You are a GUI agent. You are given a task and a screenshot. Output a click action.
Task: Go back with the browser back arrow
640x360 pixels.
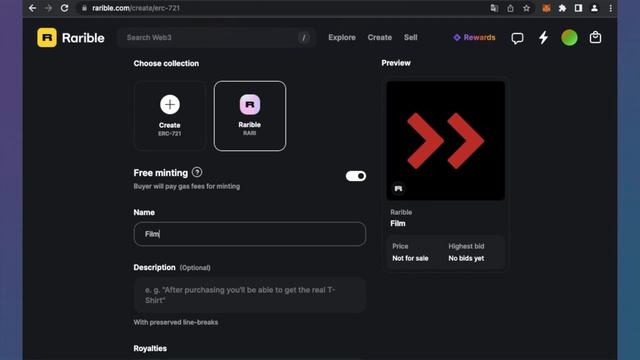click(x=32, y=8)
